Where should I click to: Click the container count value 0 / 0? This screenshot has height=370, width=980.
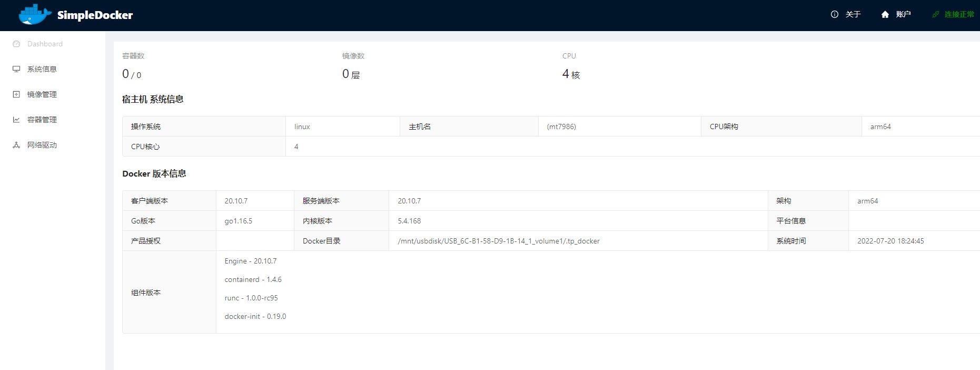coord(132,74)
